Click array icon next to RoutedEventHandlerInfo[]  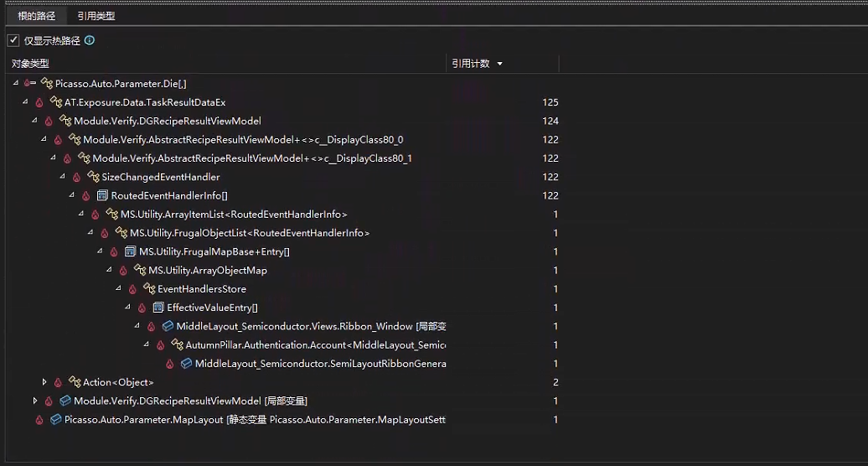coord(102,195)
